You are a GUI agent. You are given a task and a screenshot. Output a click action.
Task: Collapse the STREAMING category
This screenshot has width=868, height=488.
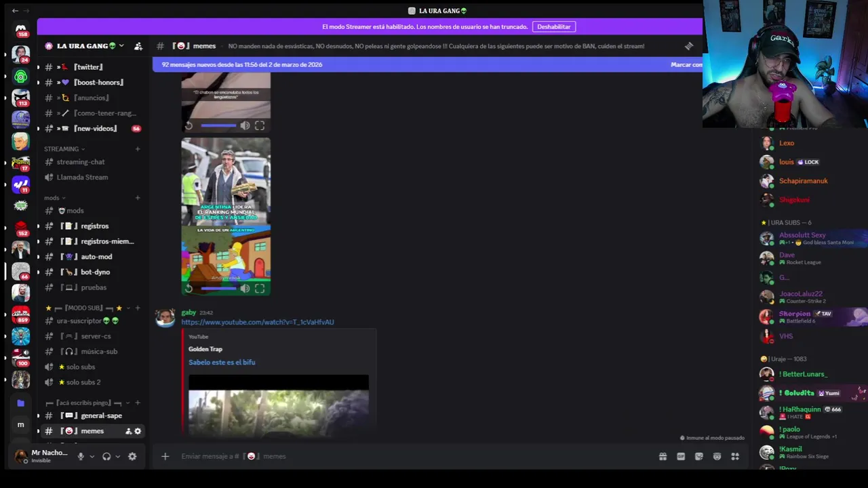pos(64,148)
